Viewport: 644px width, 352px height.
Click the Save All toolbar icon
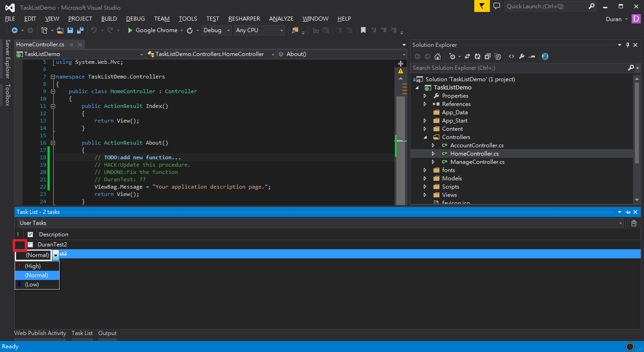80,30
